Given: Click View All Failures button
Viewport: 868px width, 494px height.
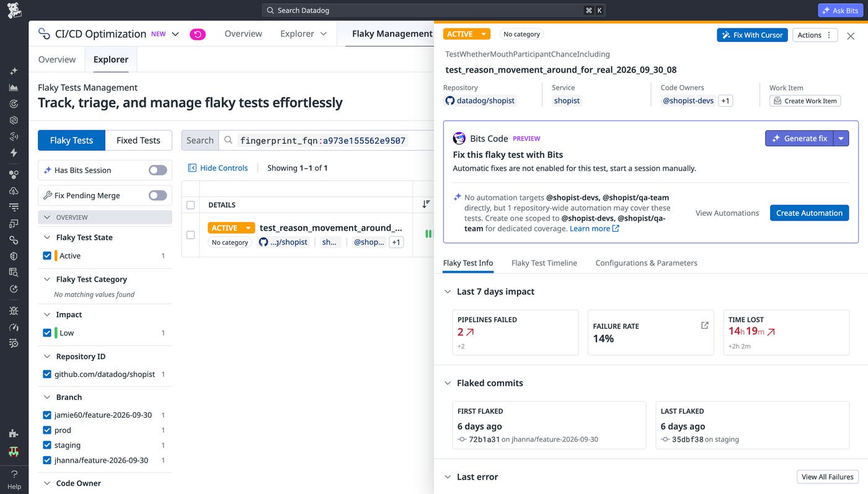Looking at the screenshot, I should tap(827, 477).
